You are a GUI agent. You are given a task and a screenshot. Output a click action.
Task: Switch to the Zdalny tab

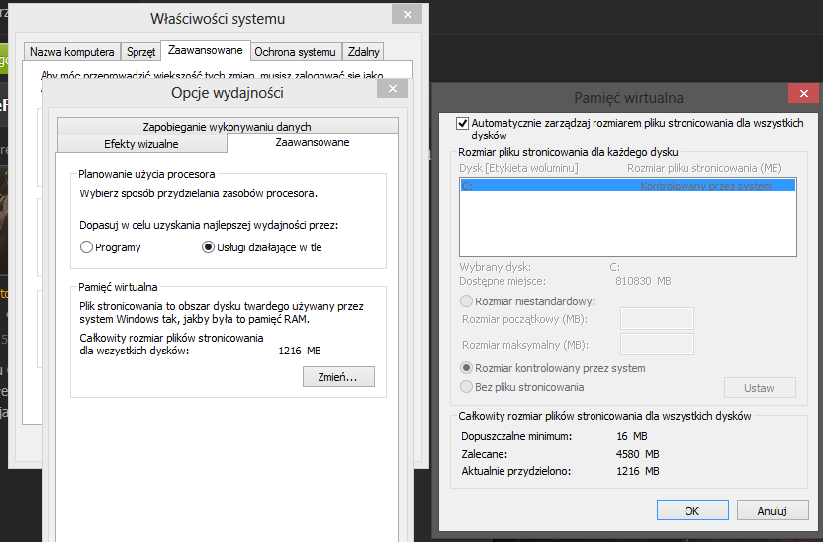363,51
